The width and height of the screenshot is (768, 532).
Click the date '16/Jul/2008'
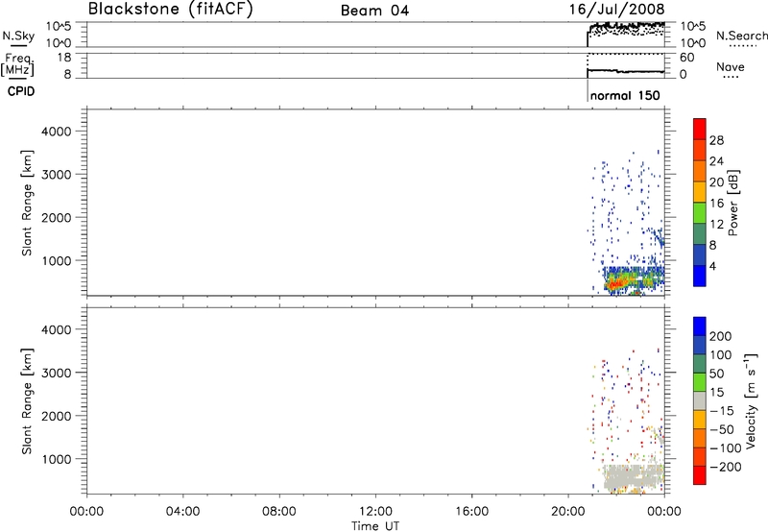pos(616,9)
